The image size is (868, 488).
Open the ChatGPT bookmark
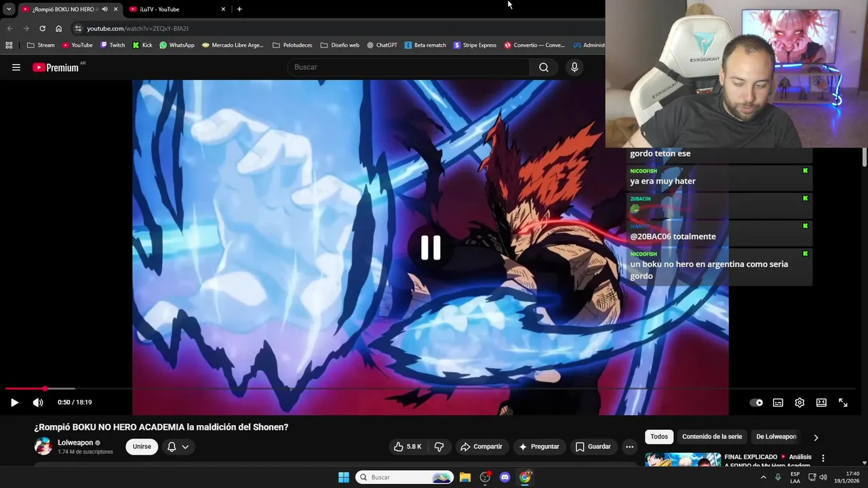[382, 45]
